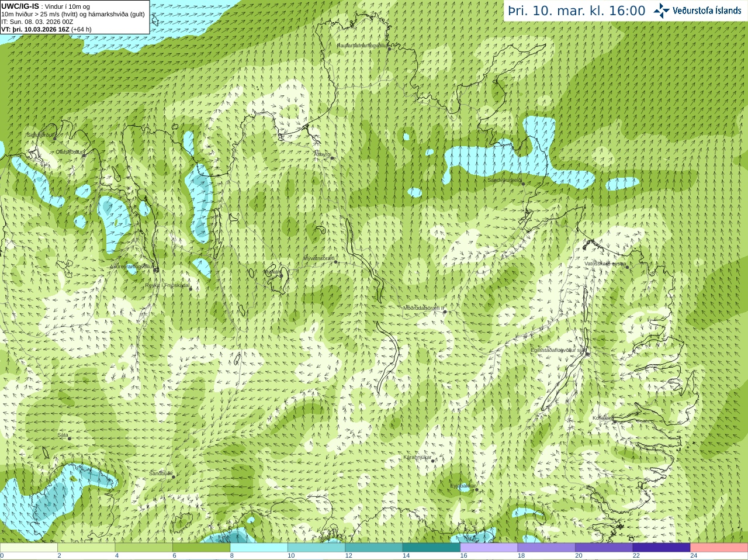This screenshot has height=560, width=748.
Task: Click the Sáta station label
Action: (63, 435)
